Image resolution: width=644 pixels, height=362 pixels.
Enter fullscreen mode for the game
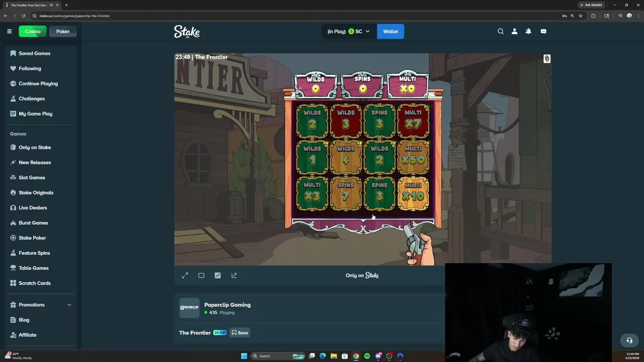pos(185,276)
